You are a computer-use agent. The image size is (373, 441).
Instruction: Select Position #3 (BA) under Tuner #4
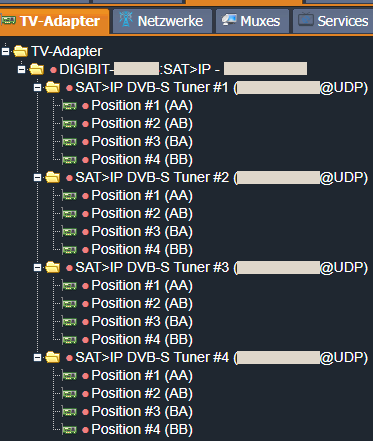(142, 412)
